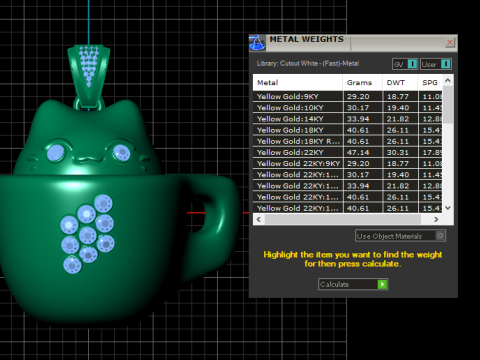Click the up arrow of the vertical scrollbar
Viewport: 480px width, 360px height.
pyautogui.click(x=448, y=80)
